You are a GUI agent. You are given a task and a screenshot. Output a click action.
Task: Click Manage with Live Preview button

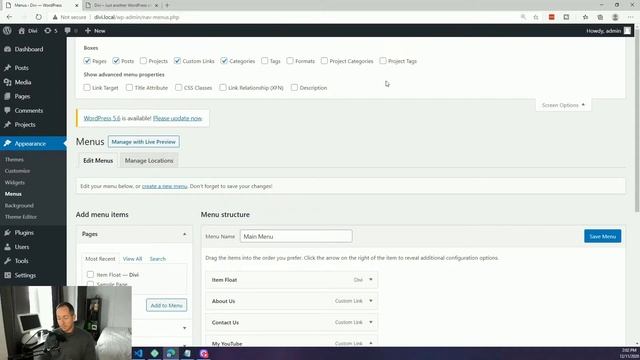tap(144, 142)
